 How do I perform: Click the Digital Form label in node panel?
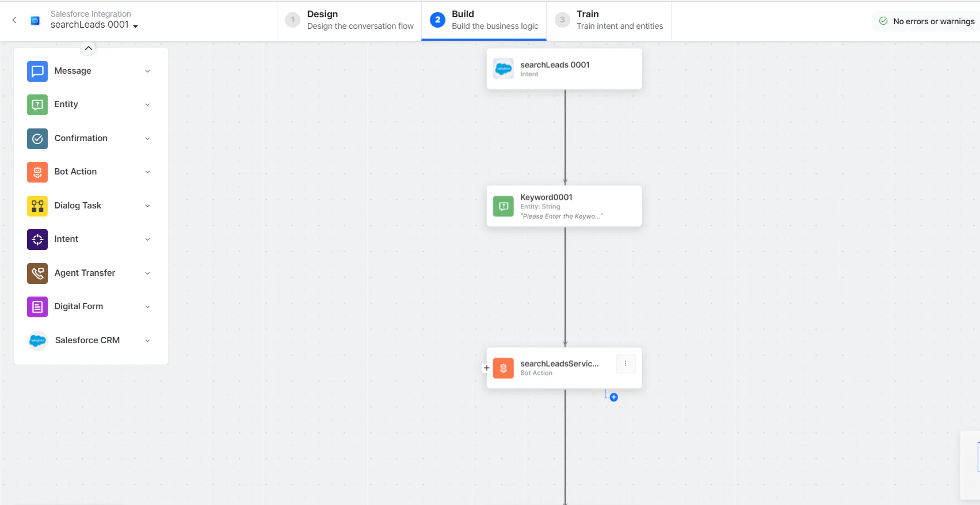click(x=79, y=306)
